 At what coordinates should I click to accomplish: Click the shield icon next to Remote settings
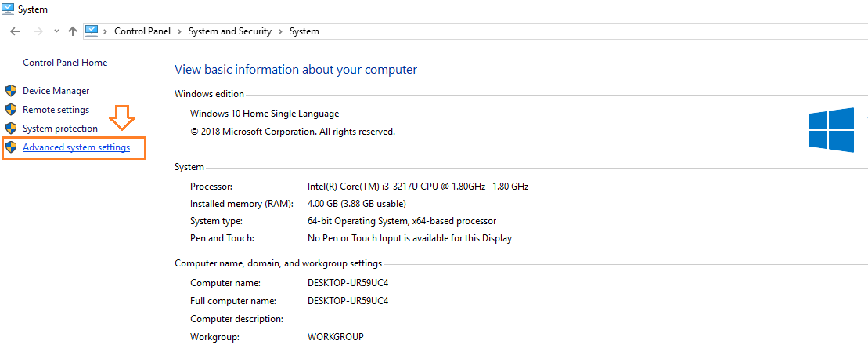[11, 110]
